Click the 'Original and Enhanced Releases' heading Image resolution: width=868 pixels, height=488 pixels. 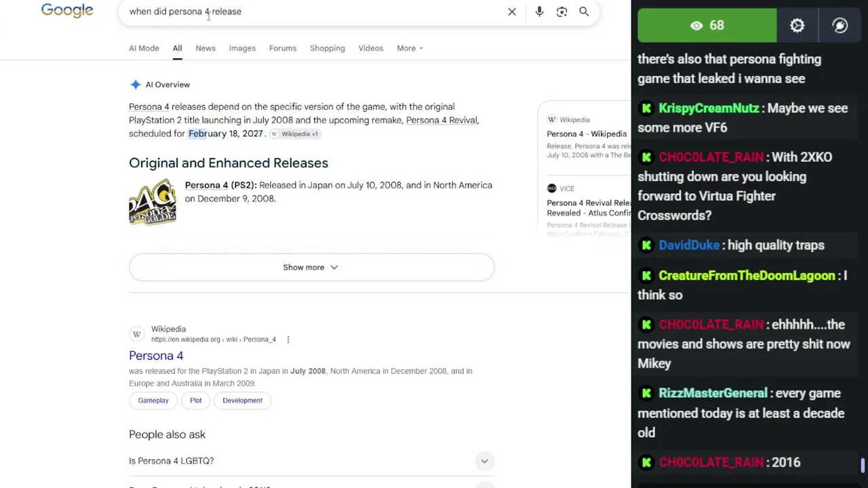click(x=229, y=163)
